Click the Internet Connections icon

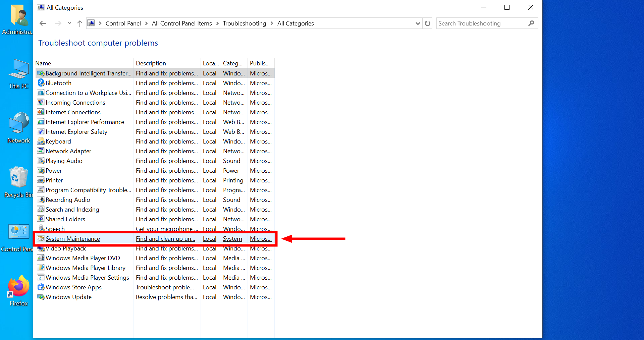[41, 112]
